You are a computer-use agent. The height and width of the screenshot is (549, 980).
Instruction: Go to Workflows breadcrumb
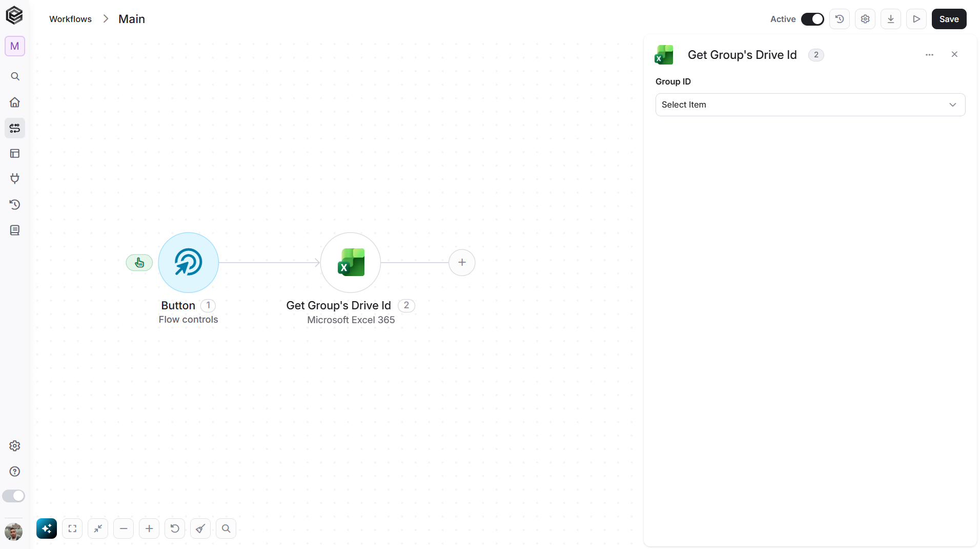click(70, 19)
